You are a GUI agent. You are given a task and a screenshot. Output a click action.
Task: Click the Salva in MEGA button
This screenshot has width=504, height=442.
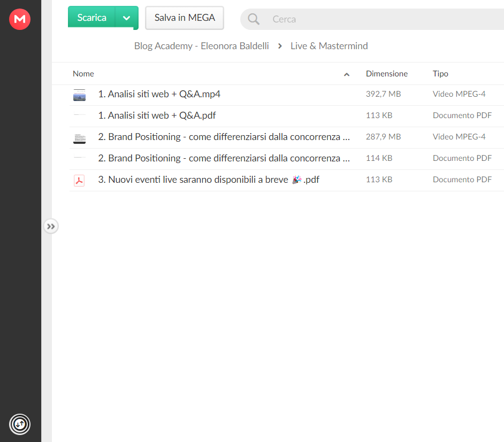pyautogui.click(x=185, y=18)
